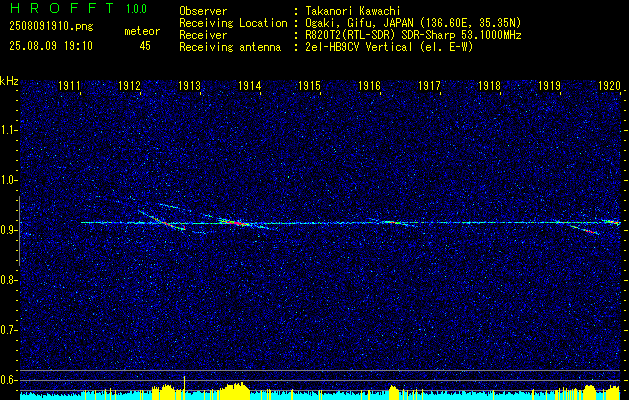
Task: Click the 0.6 kHz axis label
Action: pyautogui.click(x=7, y=380)
